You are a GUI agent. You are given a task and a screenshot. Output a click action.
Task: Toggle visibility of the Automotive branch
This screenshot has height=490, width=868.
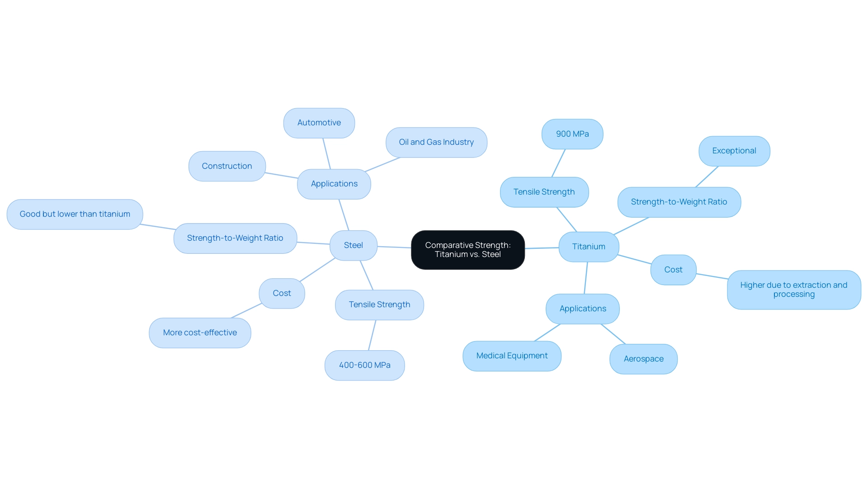point(320,122)
